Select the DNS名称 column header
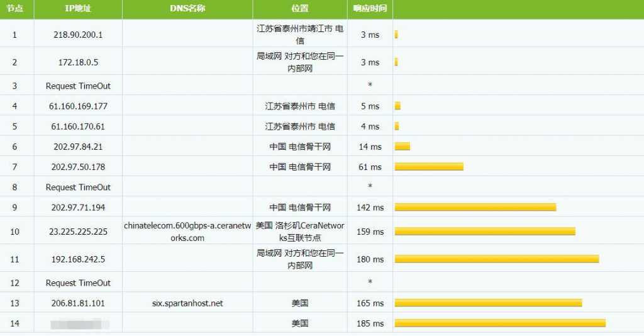The width and height of the screenshot is (644, 336). click(187, 8)
